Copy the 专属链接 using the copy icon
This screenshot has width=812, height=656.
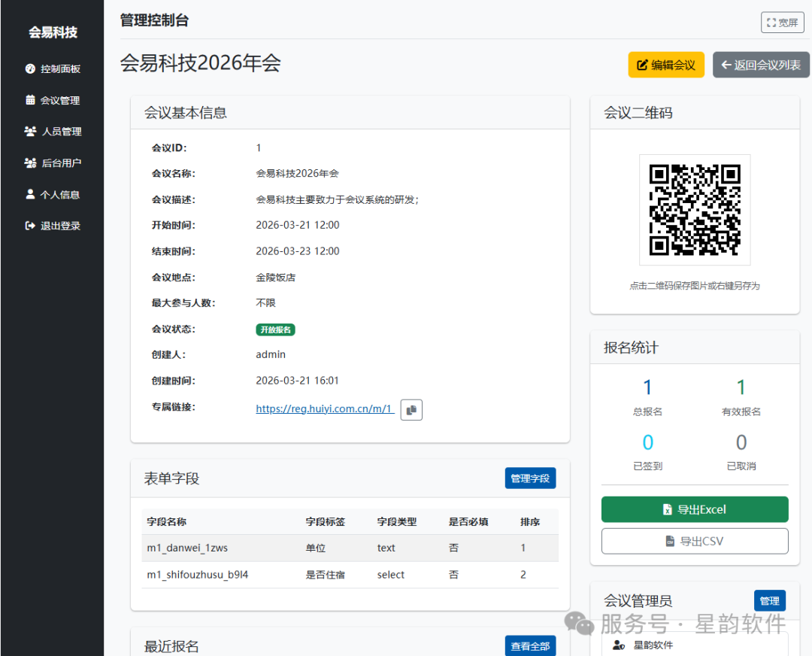point(411,409)
